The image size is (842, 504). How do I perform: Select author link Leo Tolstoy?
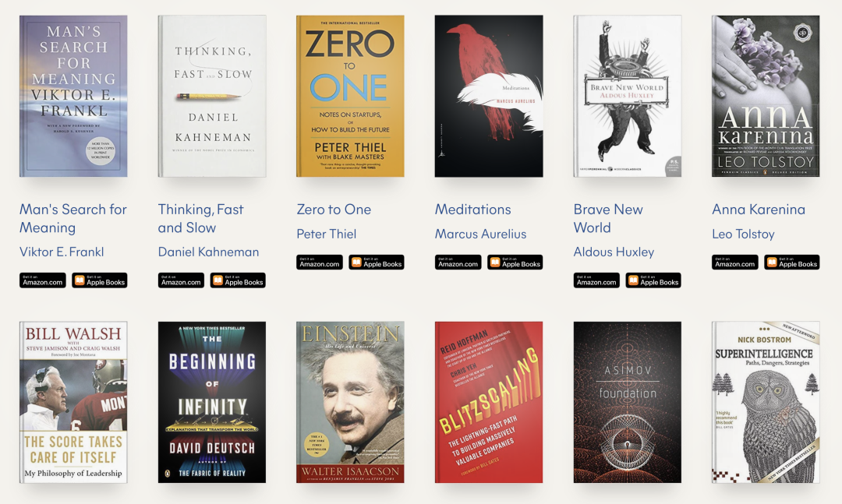(x=743, y=234)
